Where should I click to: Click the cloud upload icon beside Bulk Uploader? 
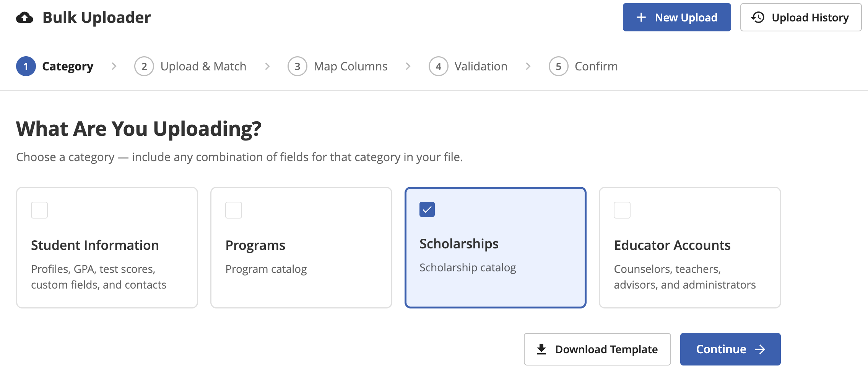[24, 18]
